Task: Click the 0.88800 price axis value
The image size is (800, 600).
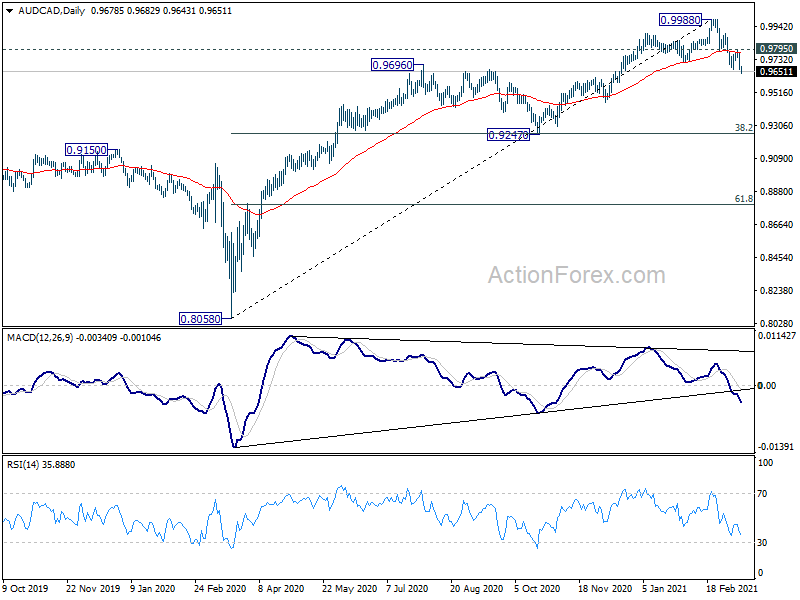Action: 777,192
